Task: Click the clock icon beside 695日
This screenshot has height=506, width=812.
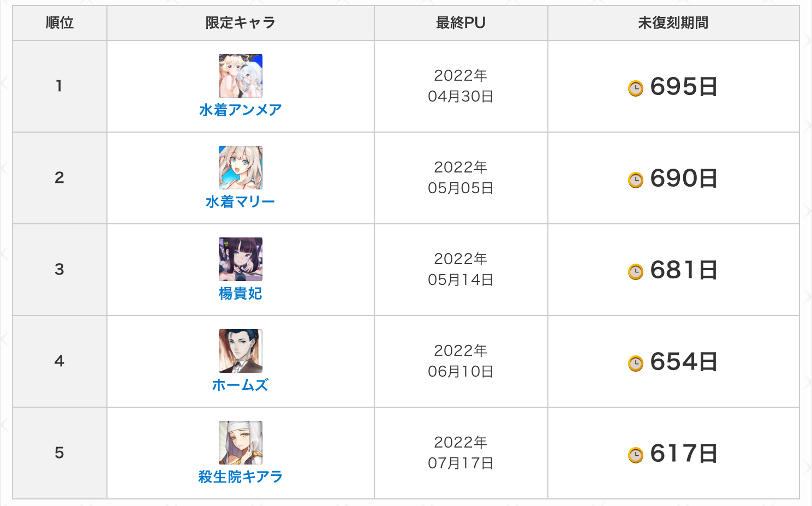Action: [x=636, y=88]
